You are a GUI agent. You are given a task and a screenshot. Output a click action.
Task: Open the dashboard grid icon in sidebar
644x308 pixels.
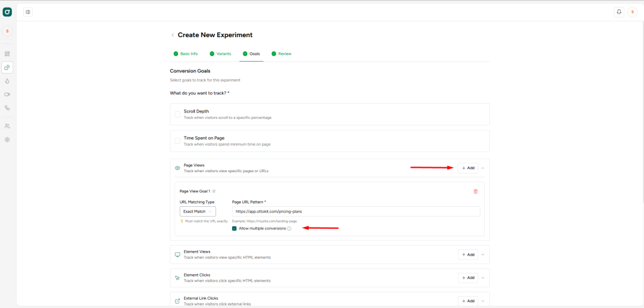coord(7,53)
